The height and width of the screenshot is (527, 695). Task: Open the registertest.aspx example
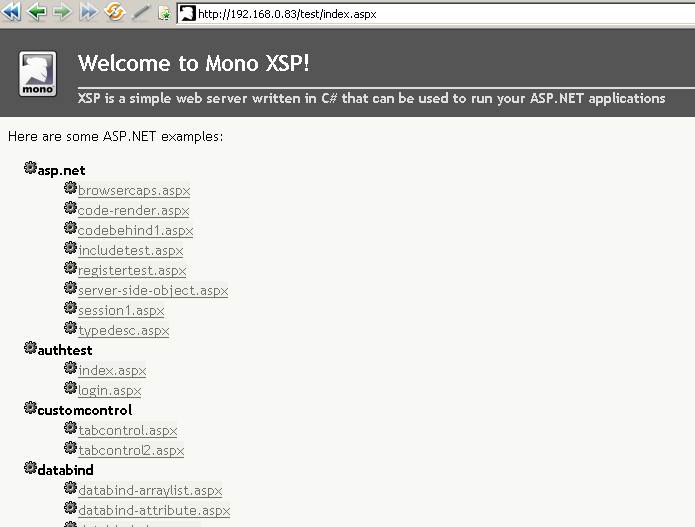[132, 270]
